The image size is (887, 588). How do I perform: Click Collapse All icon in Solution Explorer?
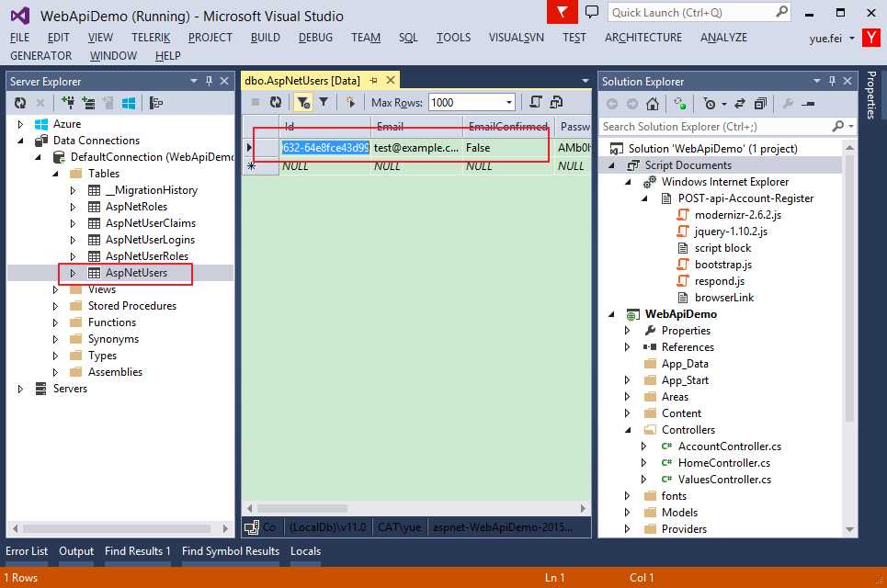click(x=760, y=104)
